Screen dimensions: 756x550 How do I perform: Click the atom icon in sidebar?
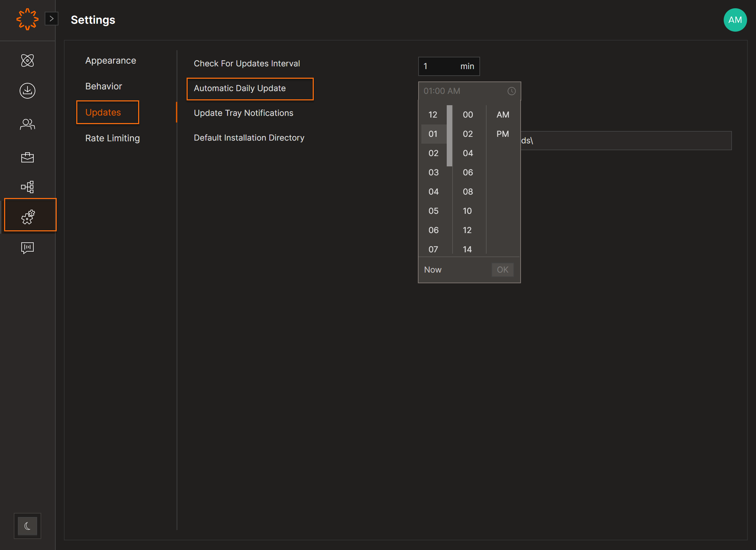pos(27,60)
